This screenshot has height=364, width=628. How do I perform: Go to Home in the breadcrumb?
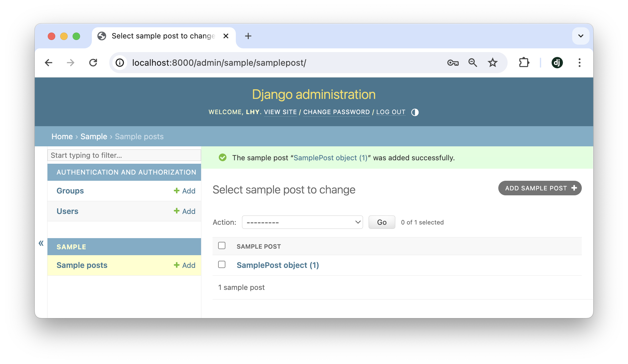pos(62,136)
